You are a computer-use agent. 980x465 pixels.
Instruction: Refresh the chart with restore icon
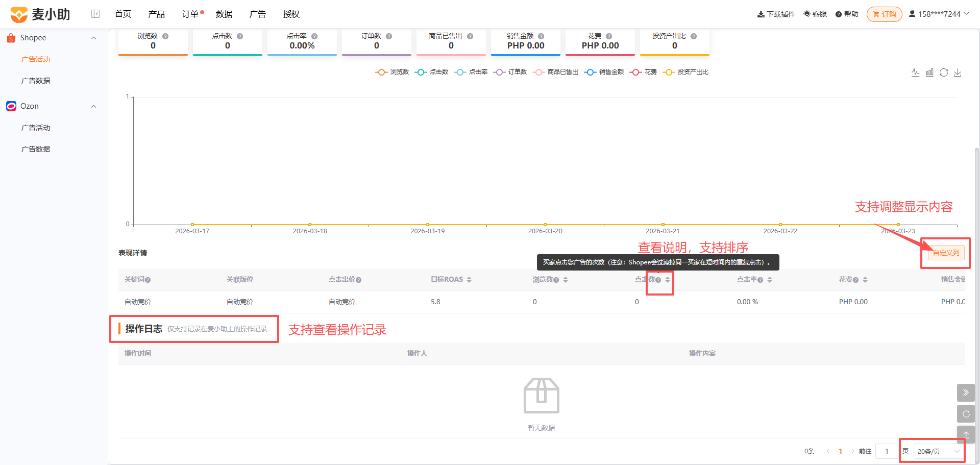[944, 72]
